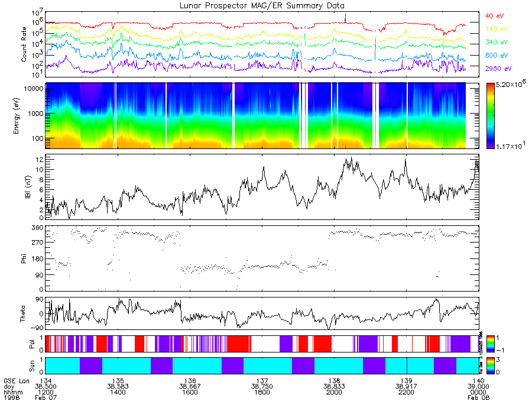
Task: Click the Count Rate axis label
Action: 24,44
